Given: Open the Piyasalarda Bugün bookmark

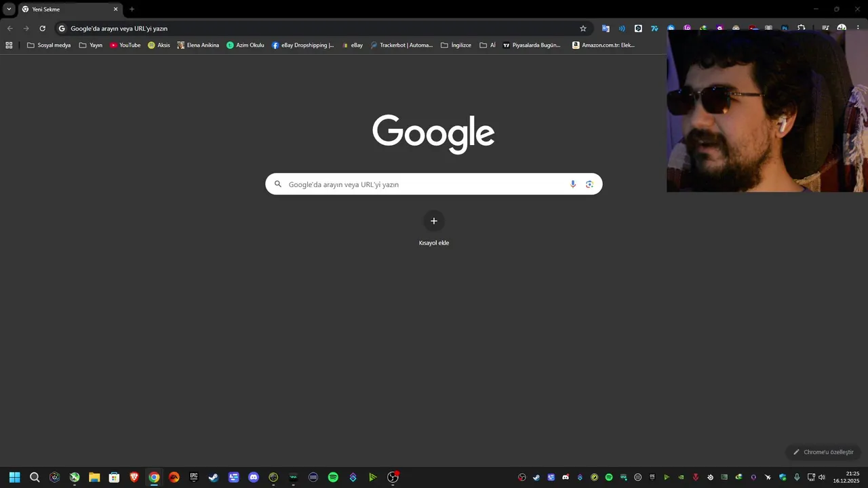Looking at the screenshot, I should pos(532,45).
